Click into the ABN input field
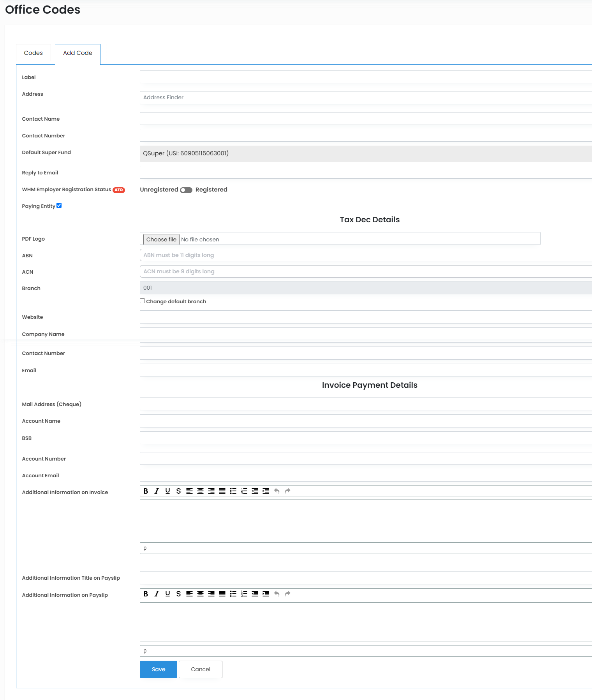Viewport: 592px width, 700px height. pos(365,255)
